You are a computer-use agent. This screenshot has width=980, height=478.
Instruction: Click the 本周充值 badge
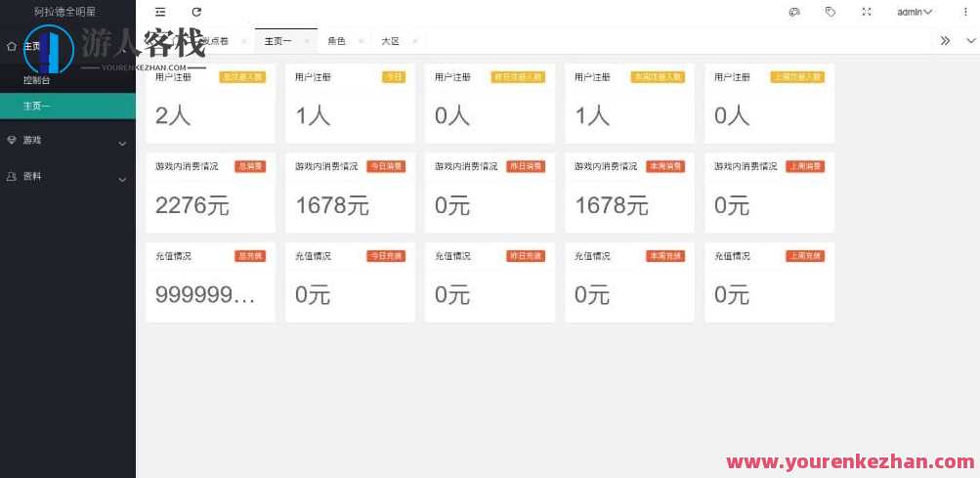tap(665, 256)
